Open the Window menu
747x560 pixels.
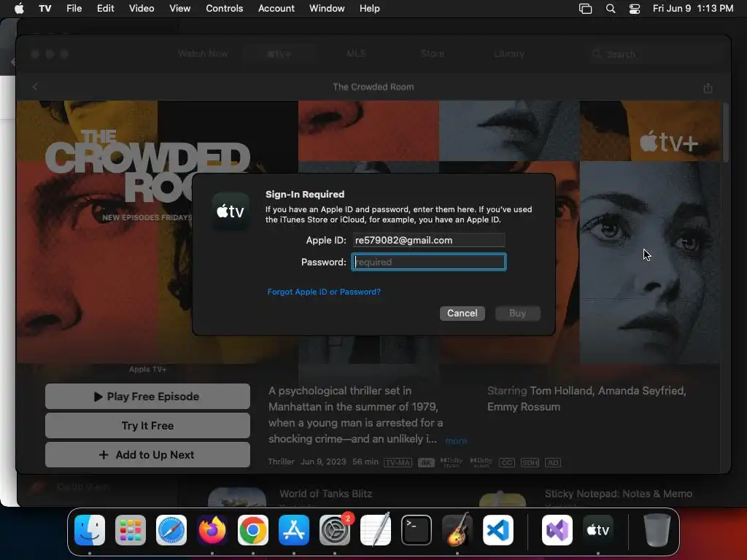327,8
